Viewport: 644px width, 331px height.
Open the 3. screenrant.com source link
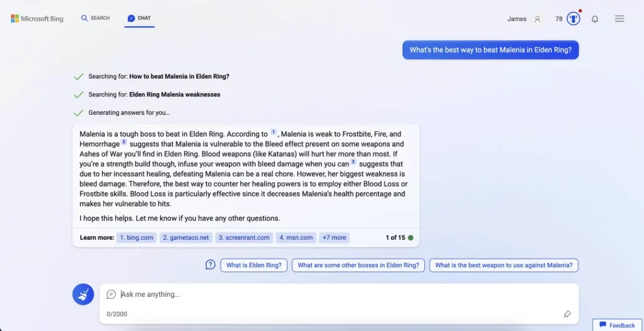(244, 238)
